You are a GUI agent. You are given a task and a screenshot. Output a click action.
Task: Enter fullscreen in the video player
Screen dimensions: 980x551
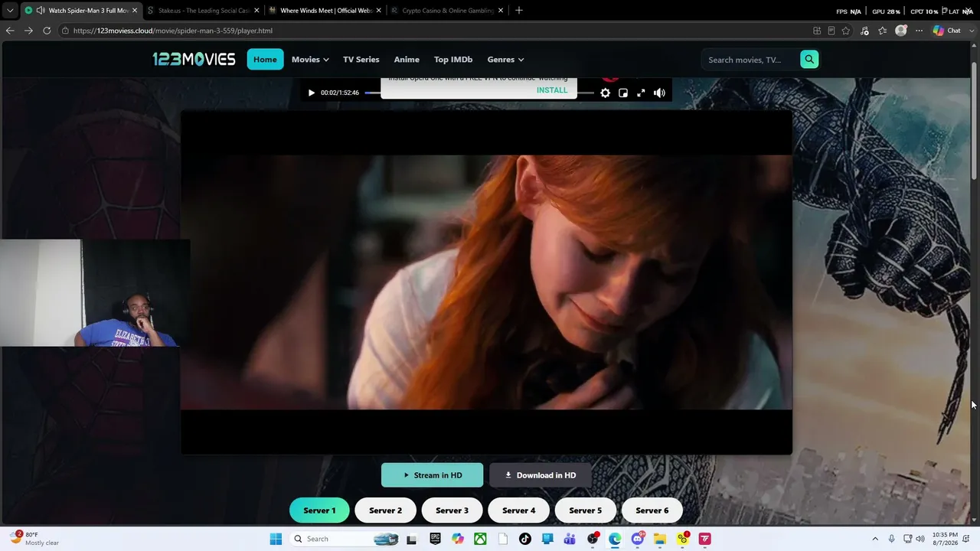point(641,93)
